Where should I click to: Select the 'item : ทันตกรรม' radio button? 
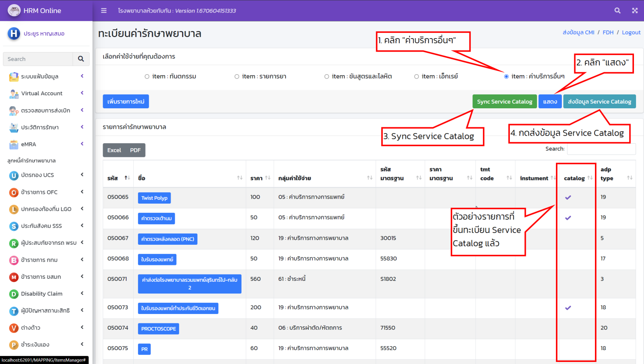[146, 76]
